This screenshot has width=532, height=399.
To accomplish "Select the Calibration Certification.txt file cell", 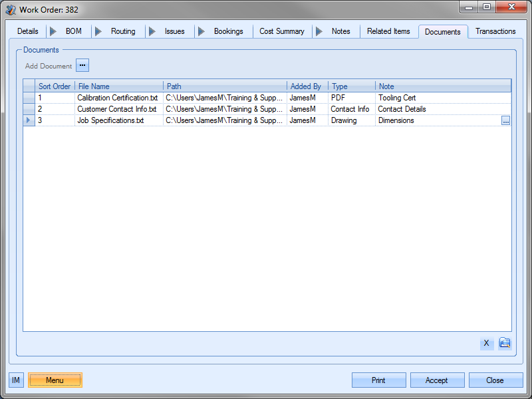I will point(118,98).
